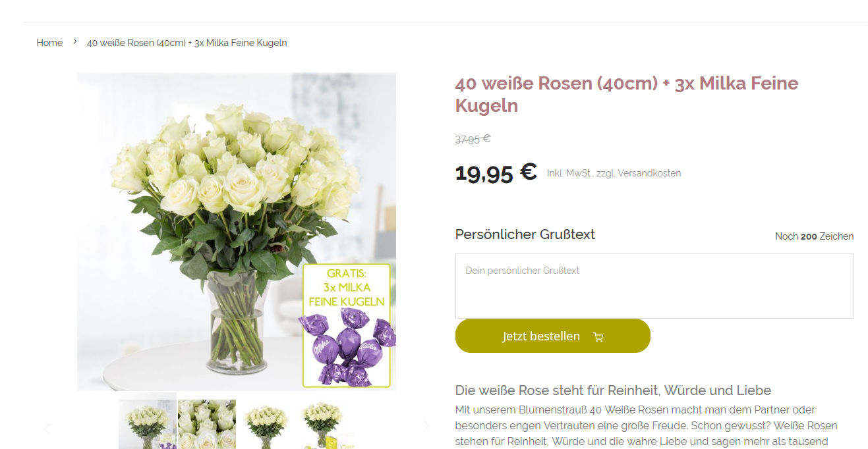
Task: Show next thumbnails with the right gallery arrow
Action: coord(426,425)
